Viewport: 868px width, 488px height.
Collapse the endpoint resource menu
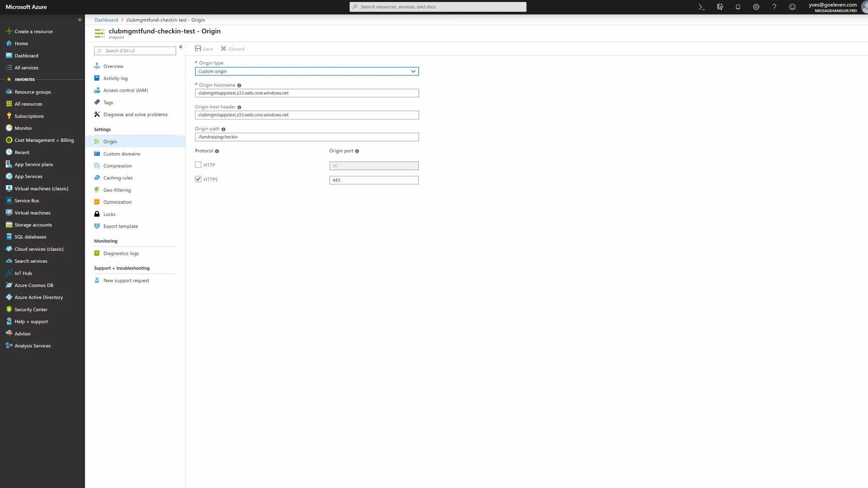coord(181,47)
